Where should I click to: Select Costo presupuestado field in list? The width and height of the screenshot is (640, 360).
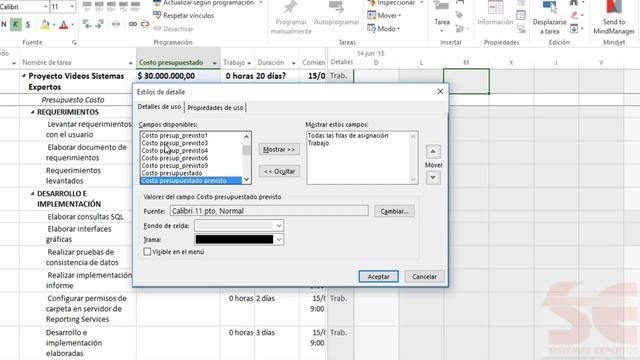pos(171,173)
